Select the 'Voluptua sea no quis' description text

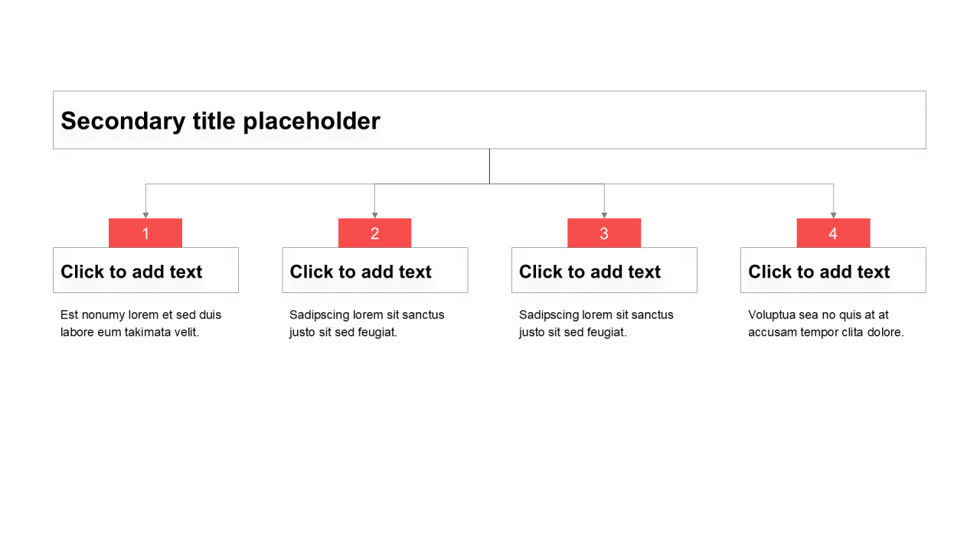pos(826,323)
